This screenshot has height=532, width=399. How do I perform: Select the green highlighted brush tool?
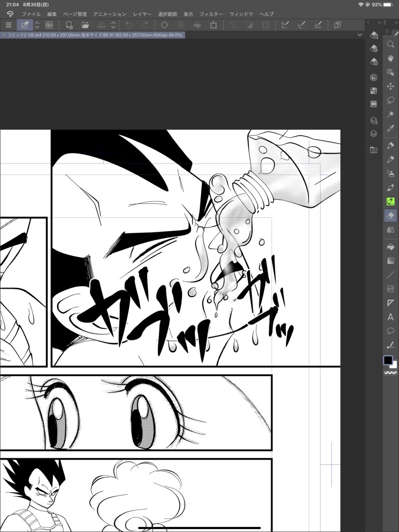click(390, 201)
